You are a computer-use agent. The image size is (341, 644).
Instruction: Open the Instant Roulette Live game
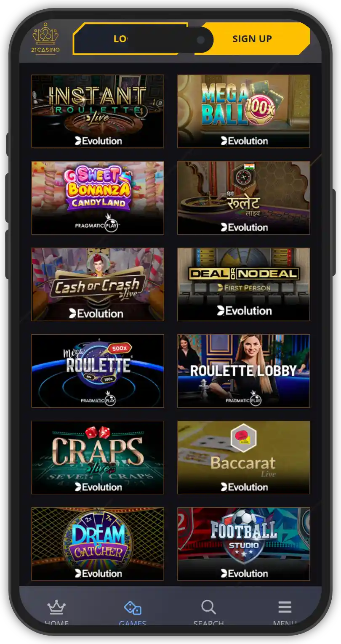coord(98,111)
